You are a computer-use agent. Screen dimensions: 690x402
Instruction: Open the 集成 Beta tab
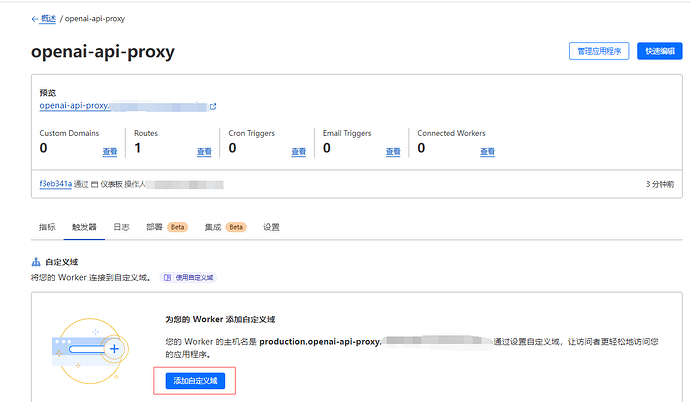(x=225, y=227)
